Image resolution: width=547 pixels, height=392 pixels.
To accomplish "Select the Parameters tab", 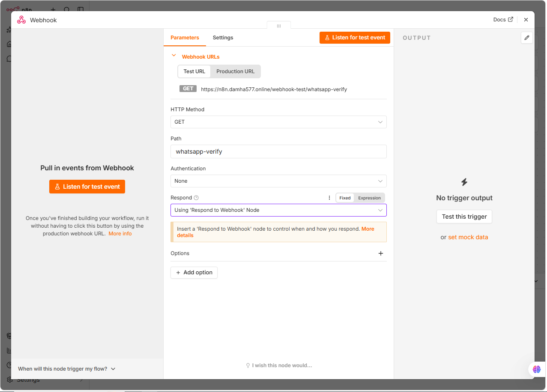I will (185, 38).
